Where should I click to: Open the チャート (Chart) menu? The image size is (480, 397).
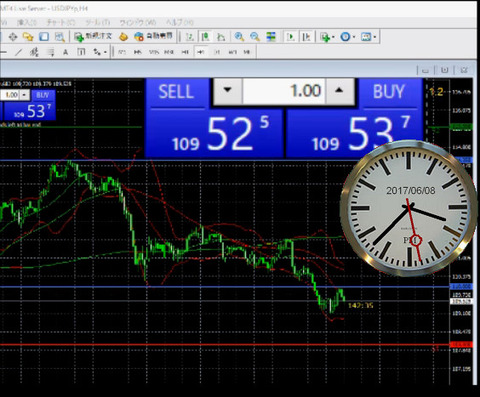pos(60,22)
